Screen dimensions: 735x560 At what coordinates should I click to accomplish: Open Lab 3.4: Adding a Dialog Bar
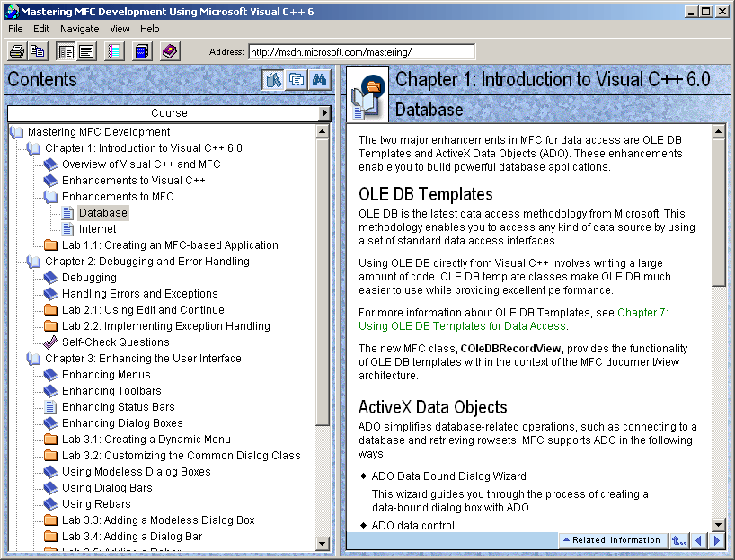[132, 537]
